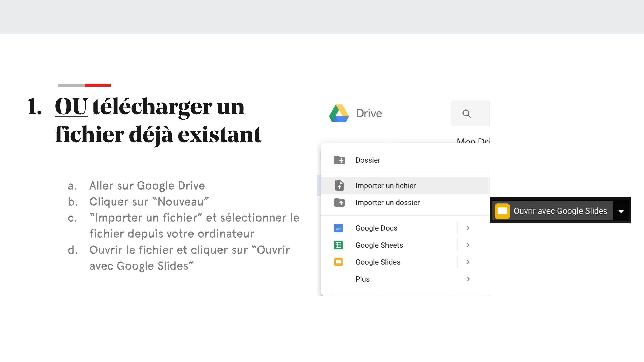Open dropdown arrow next to Ouvrir avec

coord(621,211)
